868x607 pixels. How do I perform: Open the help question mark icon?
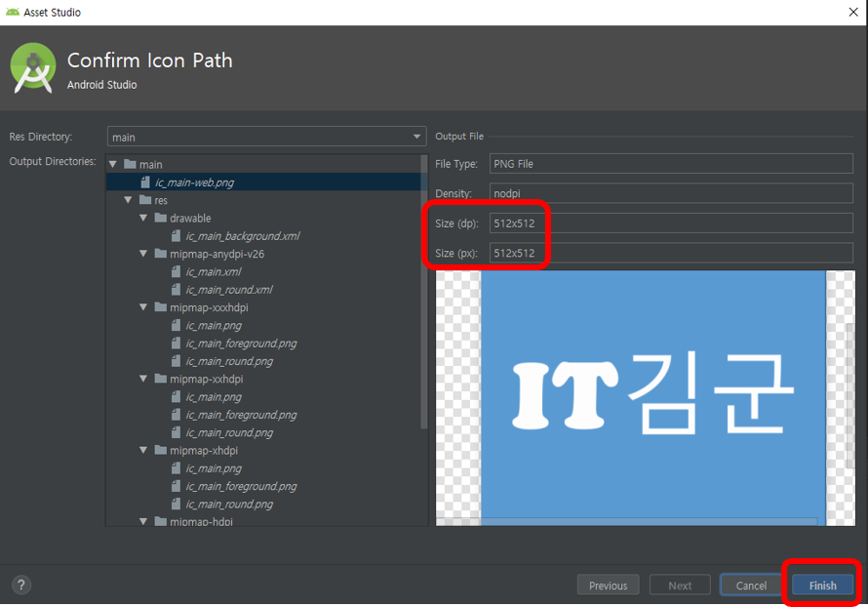pos(21,585)
